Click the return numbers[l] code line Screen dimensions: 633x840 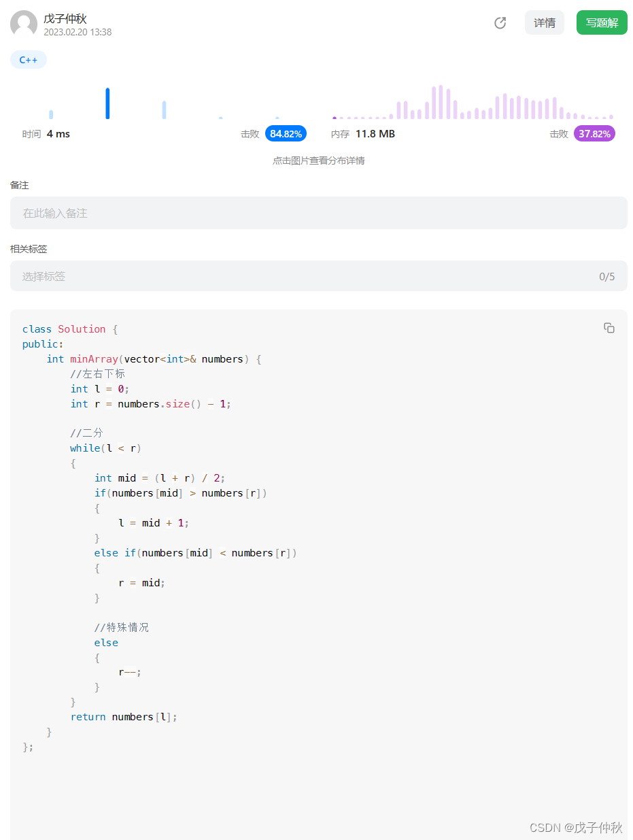(124, 717)
